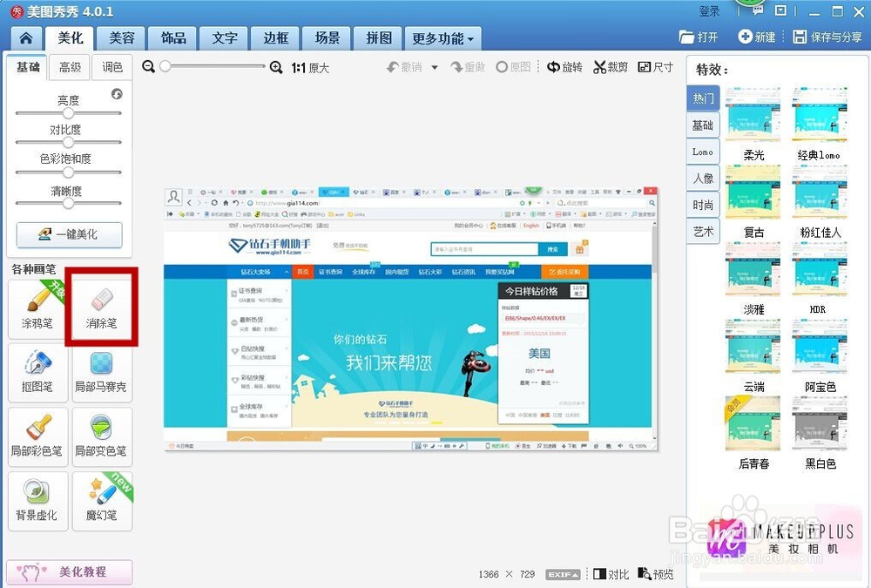The image size is (871, 588).
Task: Select the 热门 popular effects category
Action: (703, 98)
